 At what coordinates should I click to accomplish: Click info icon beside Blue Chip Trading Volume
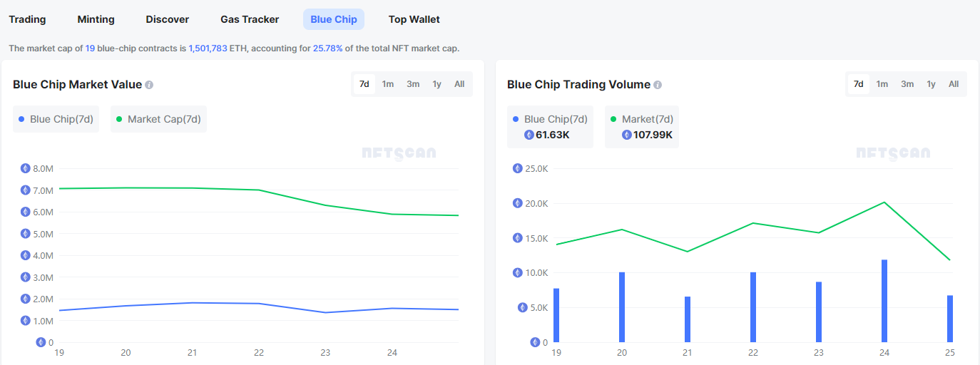click(x=658, y=85)
